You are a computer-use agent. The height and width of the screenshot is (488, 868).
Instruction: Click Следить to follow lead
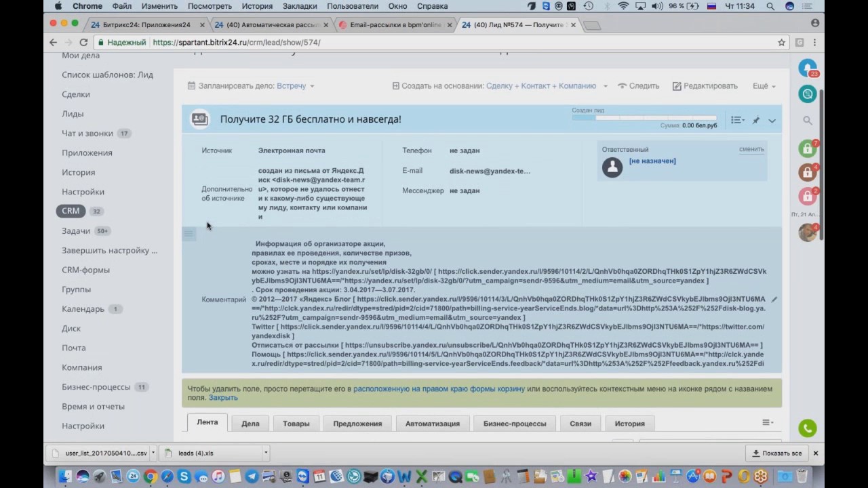pos(638,86)
